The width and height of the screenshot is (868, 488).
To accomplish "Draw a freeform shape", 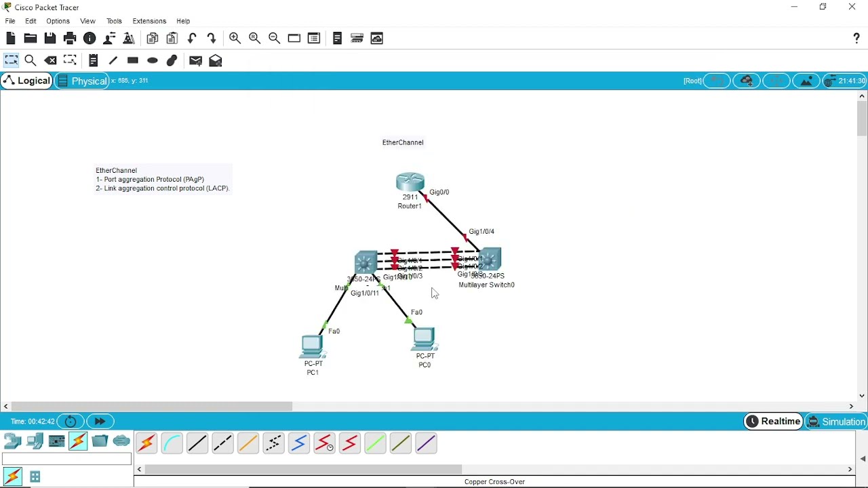I will coord(172,60).
